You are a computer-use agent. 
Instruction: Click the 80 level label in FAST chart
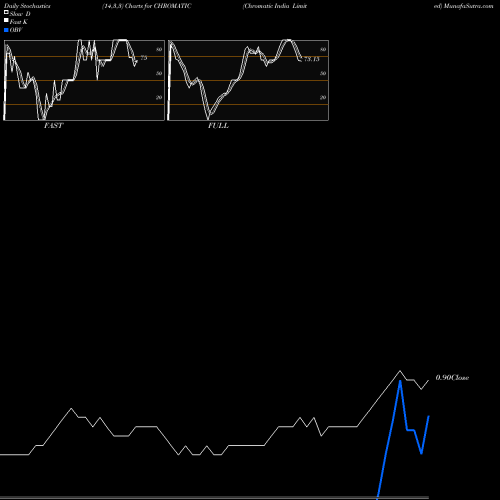(x=159, y=49)
